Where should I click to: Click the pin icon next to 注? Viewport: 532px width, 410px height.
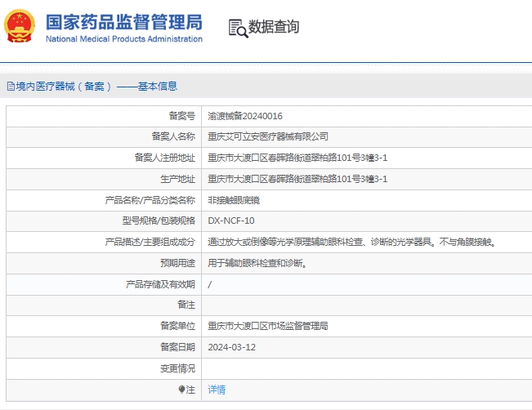click(x=181, y=390)
